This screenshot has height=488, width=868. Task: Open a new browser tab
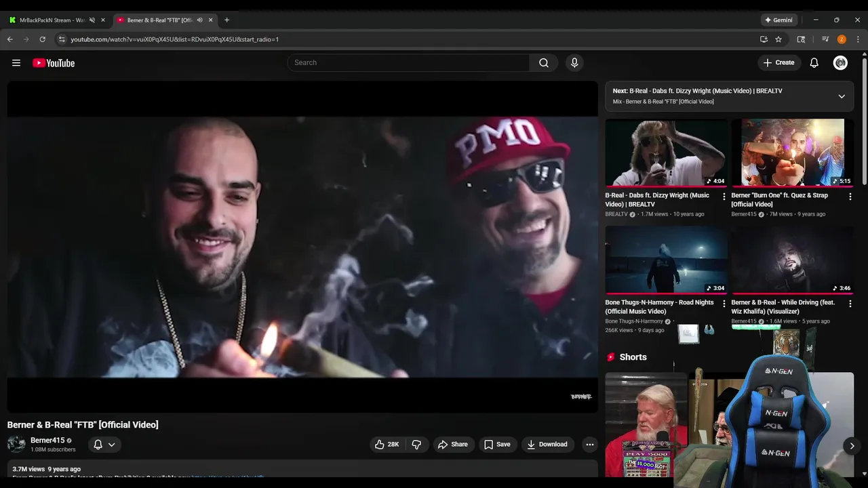tap(226, 20)
